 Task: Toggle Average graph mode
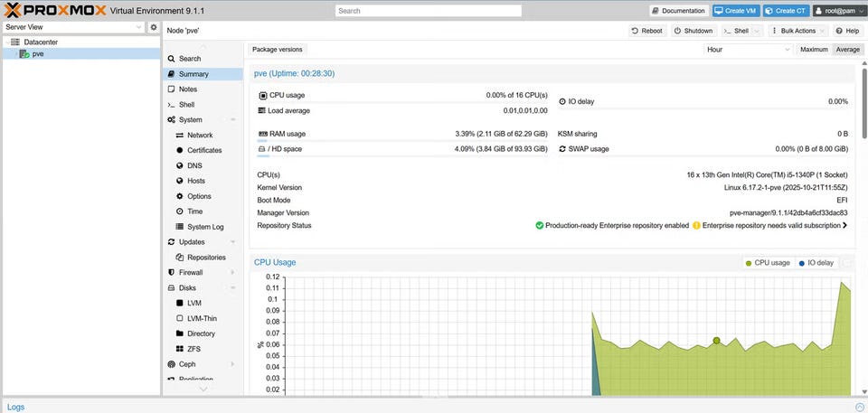pyautogui.click(x=847, y=50)
